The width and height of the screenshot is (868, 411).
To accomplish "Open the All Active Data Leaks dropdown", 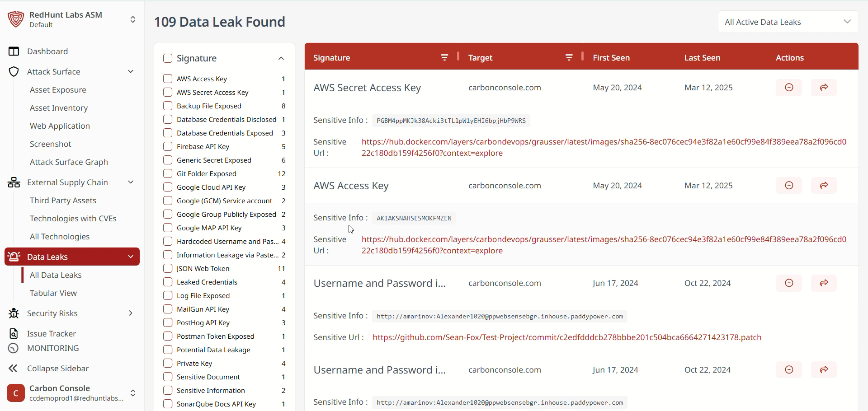I will coord(788,22).
